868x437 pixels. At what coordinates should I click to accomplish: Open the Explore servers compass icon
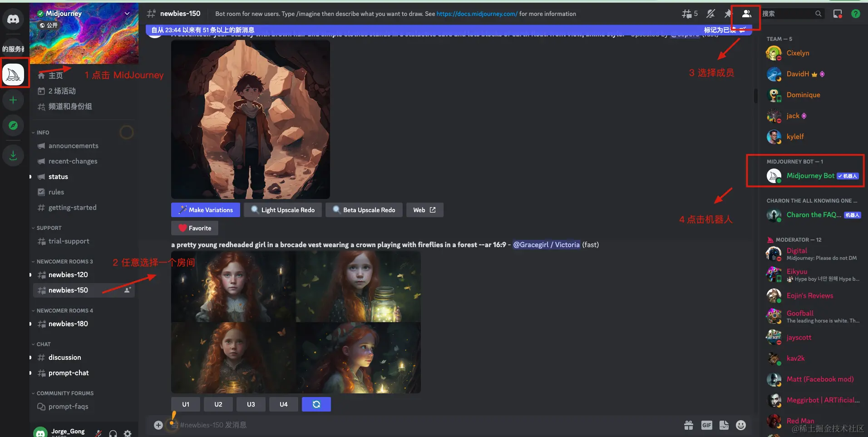point(13,125)
